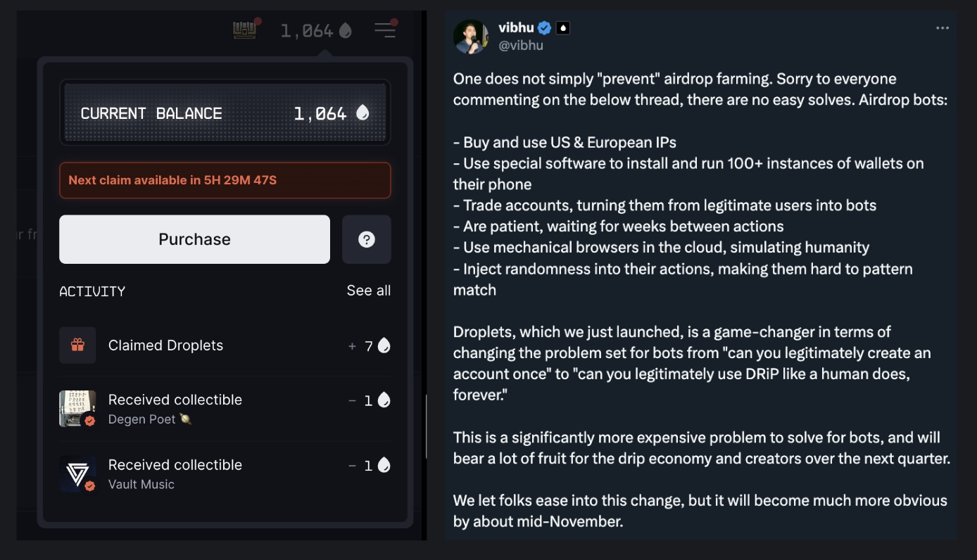Open See all activity link

click(x=368, y=291)
